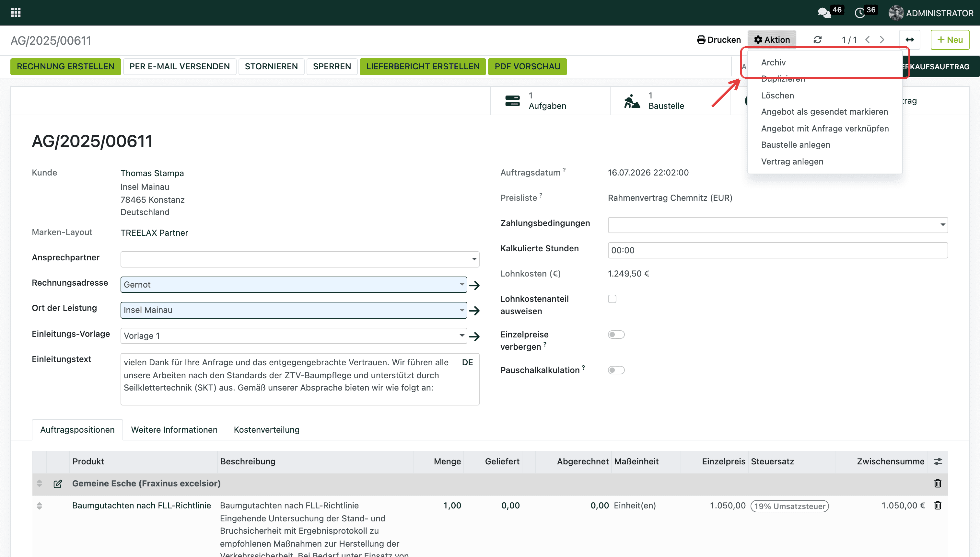This screenshot has height=557, width=980.
Task: Click Rechnung erstellen button
Action: (x=65, y=67)
